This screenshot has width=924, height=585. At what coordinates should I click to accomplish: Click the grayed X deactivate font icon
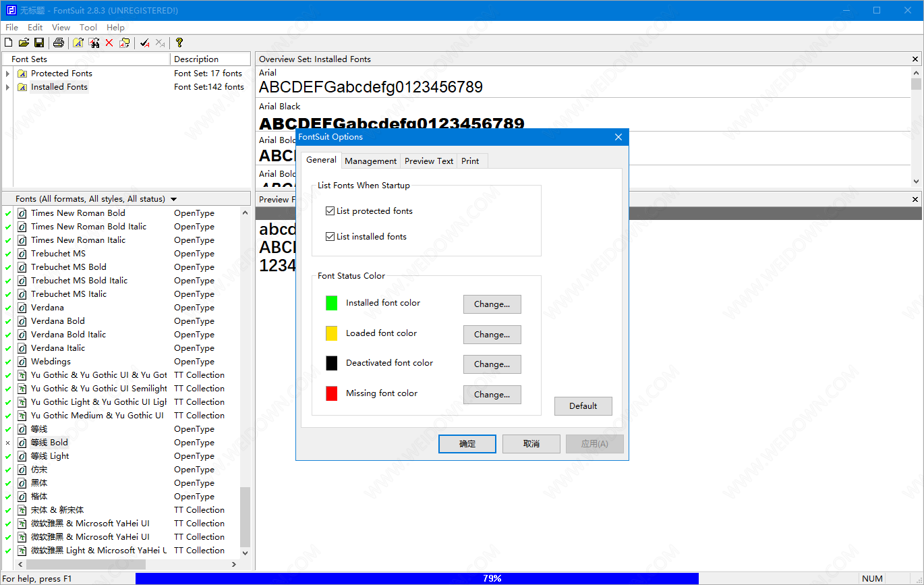tap(160, 43)
